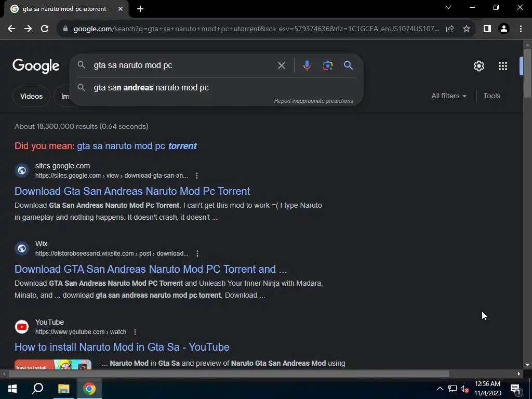Open network status tray icon

coord(453,389)
